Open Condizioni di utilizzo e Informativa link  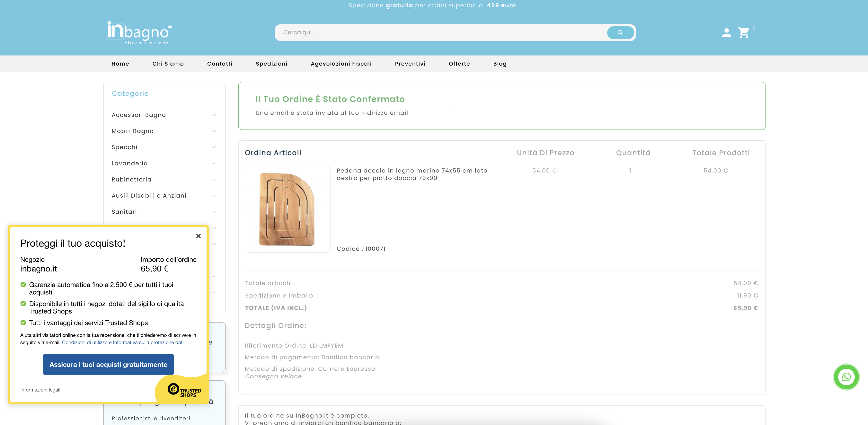pos(123,343)
